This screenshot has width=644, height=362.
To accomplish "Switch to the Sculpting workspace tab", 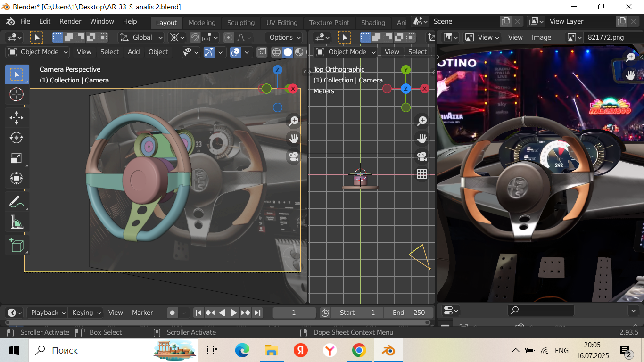I will pyautogui.click(x=240, y=23).
